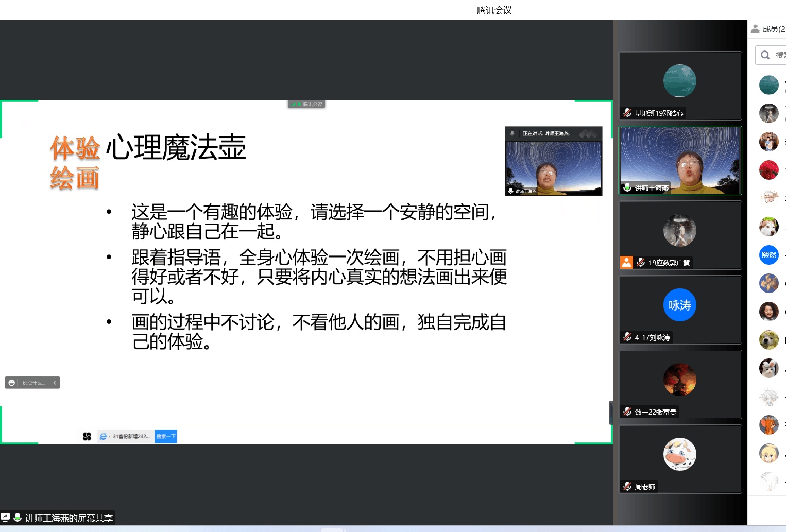786x532 pixels.
Task: Click the emoji smiley icon in chat bar
Action: pyautogui.click(x=12, y=383)
